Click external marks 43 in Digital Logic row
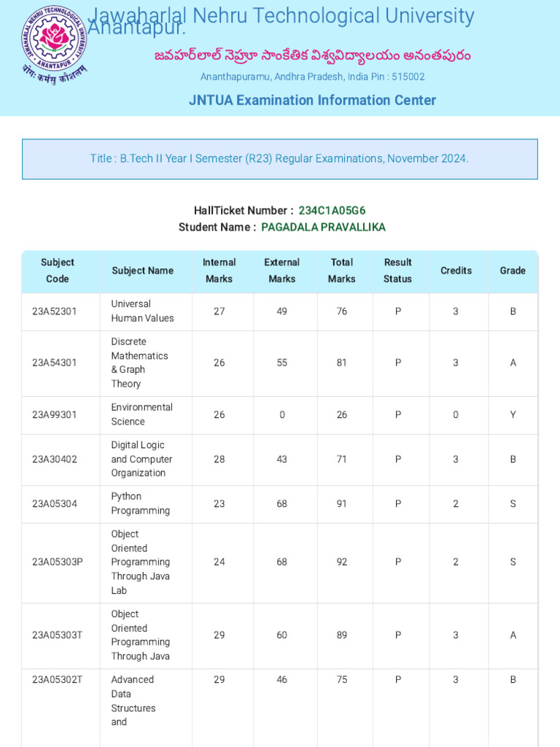Viewport: 560px width, 747px height. (x=282, y=460)
